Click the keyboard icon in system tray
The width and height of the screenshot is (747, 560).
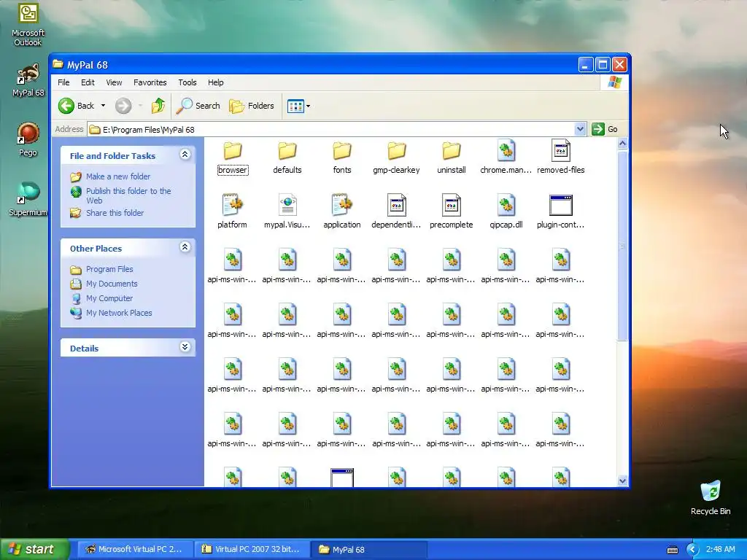coord(672,550)
